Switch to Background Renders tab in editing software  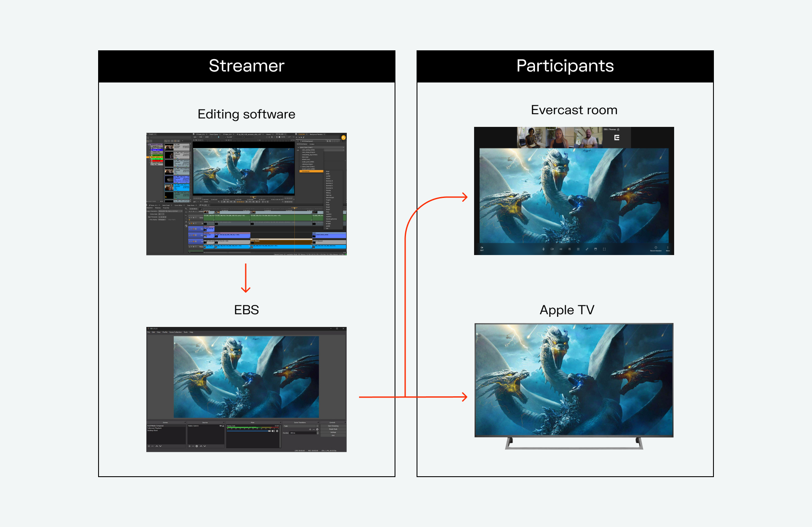[316, 134]
